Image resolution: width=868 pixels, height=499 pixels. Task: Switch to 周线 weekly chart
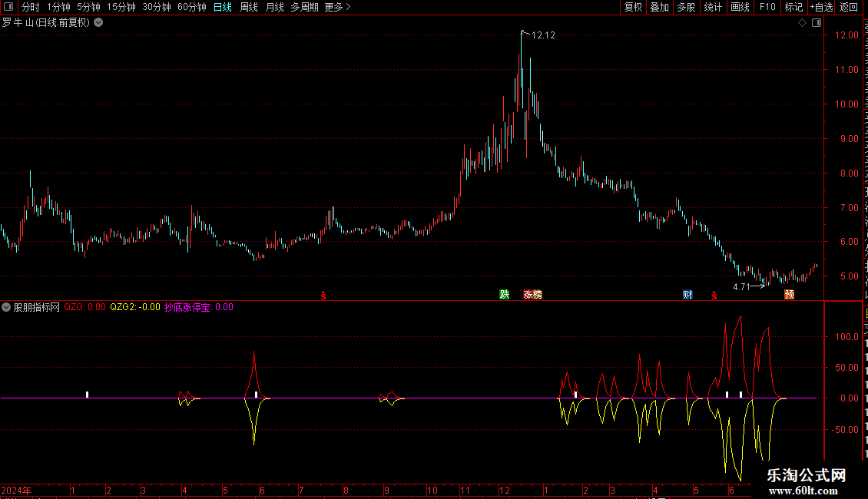(x=249, y=7)
